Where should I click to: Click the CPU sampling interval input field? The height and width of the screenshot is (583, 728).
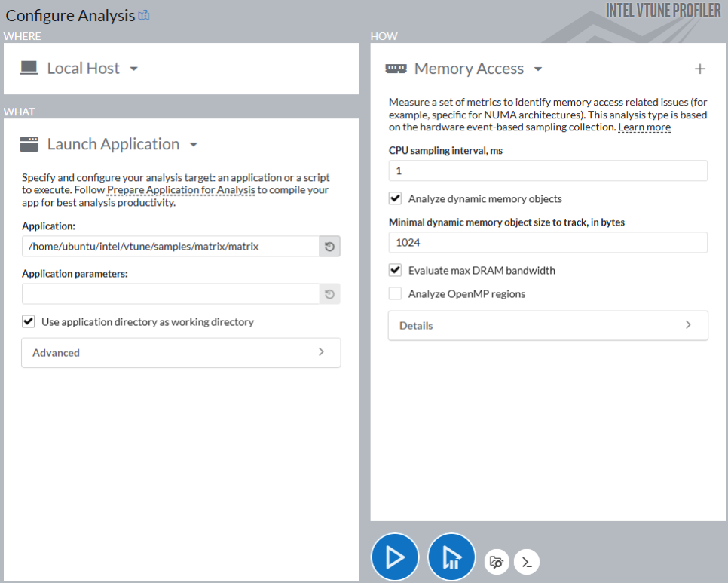pyautogui.click(x=548, y=171)
